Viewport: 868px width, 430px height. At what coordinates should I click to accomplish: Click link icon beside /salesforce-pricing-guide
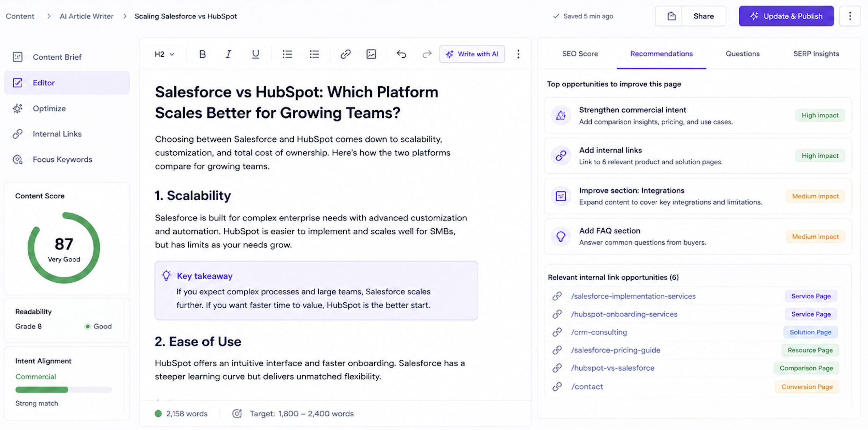coord(557,350)
